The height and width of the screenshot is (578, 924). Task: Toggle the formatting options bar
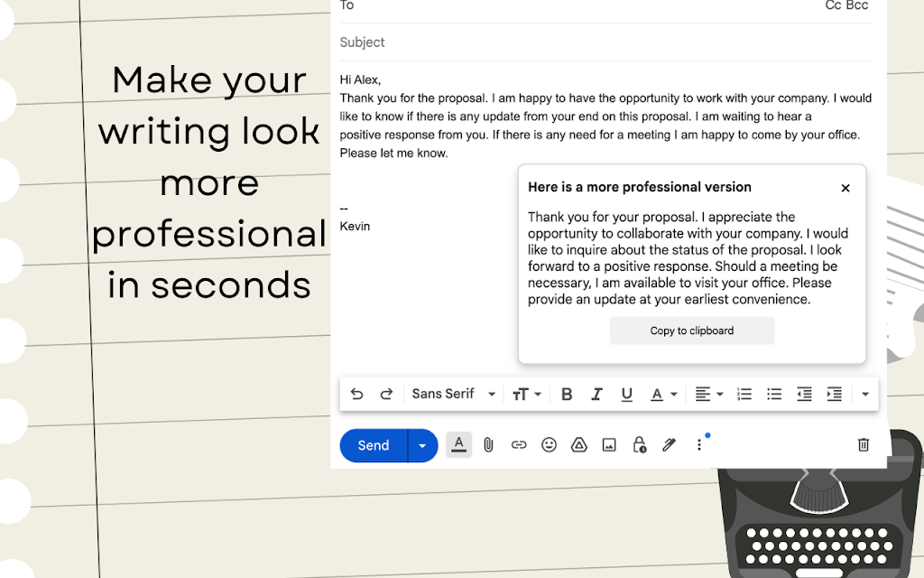click(459, 444)
